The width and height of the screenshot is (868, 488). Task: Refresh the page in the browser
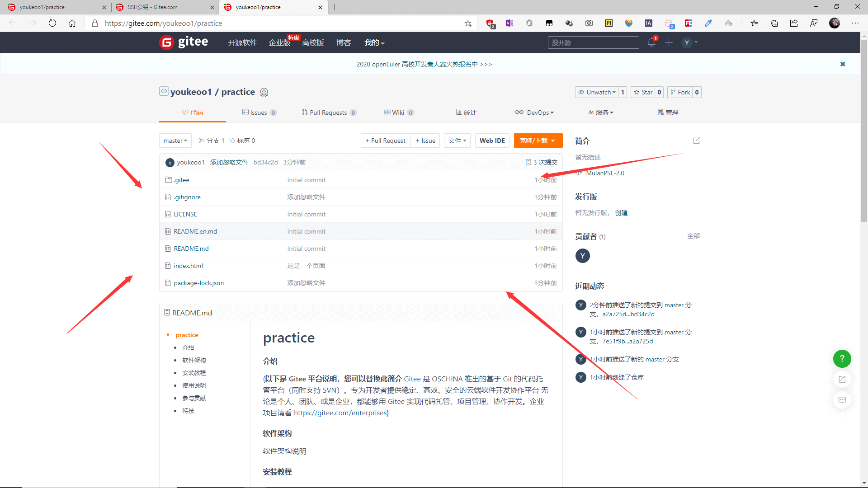coord(52,23)
